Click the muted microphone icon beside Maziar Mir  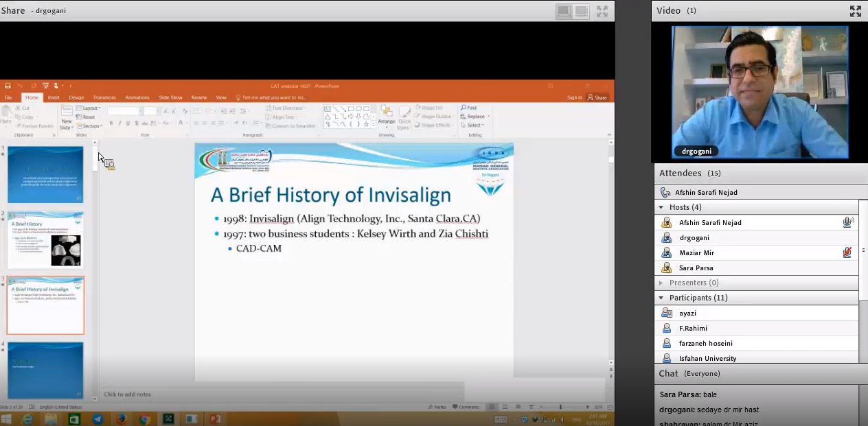point(847,252)
